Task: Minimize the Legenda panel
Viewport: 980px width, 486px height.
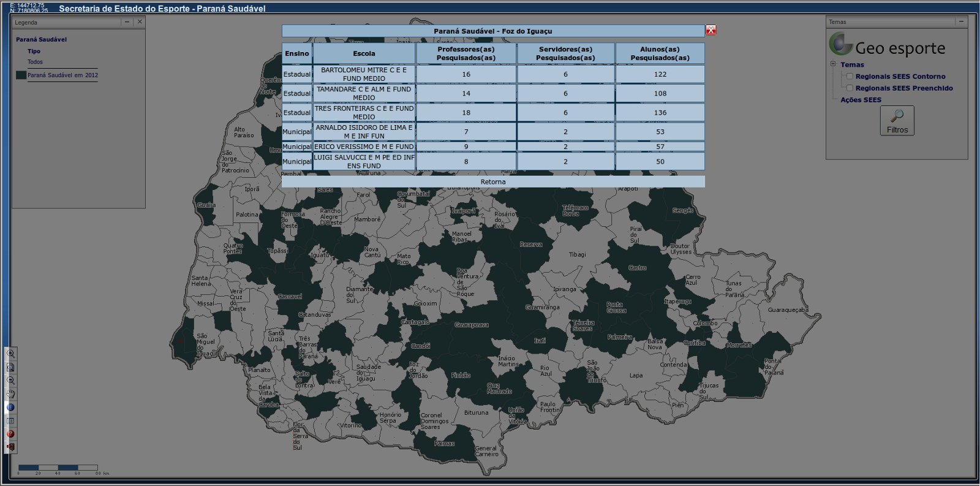Action: pos(127,22)
